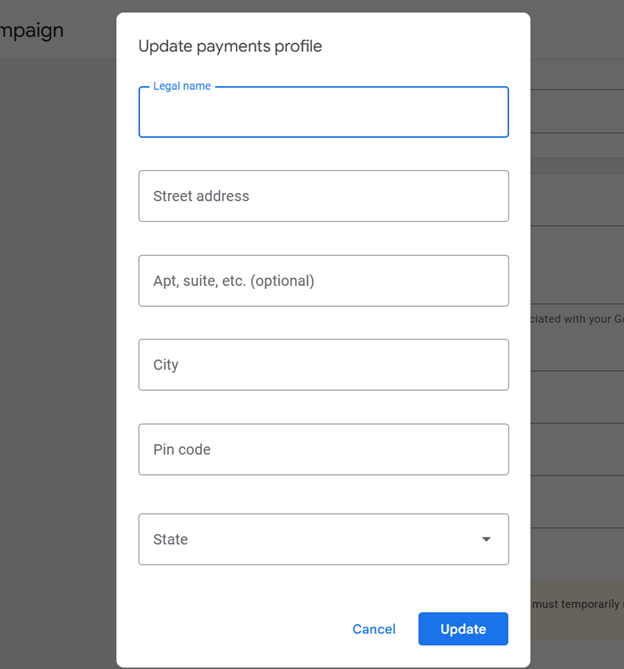Cancel the payments profile update
624x669 pixels.
374,629
